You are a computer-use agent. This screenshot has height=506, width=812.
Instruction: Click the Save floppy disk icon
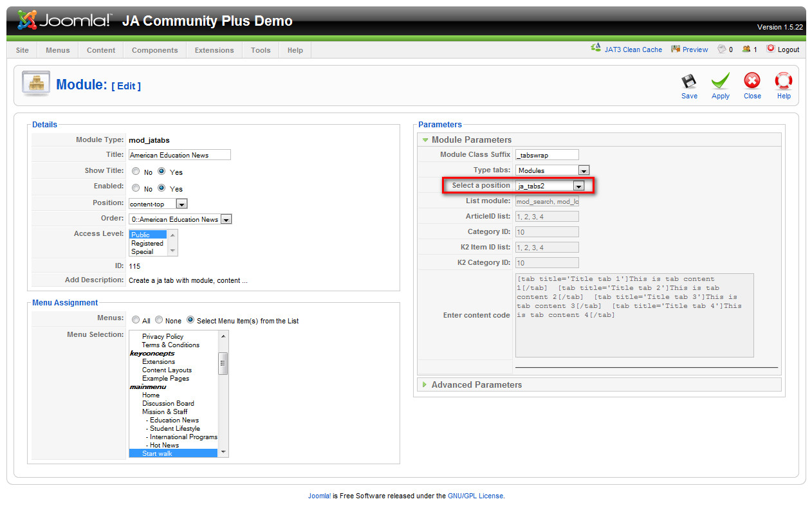(688, 82)
